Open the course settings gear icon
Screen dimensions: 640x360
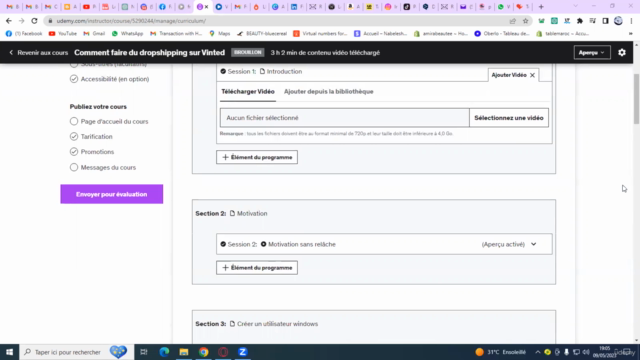[622, 53]
